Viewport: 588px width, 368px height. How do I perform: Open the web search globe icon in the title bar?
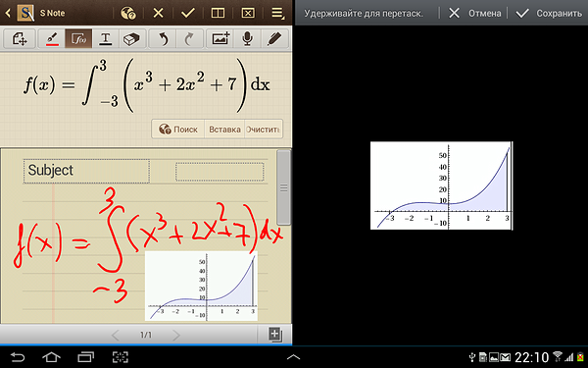click(127, 13)
